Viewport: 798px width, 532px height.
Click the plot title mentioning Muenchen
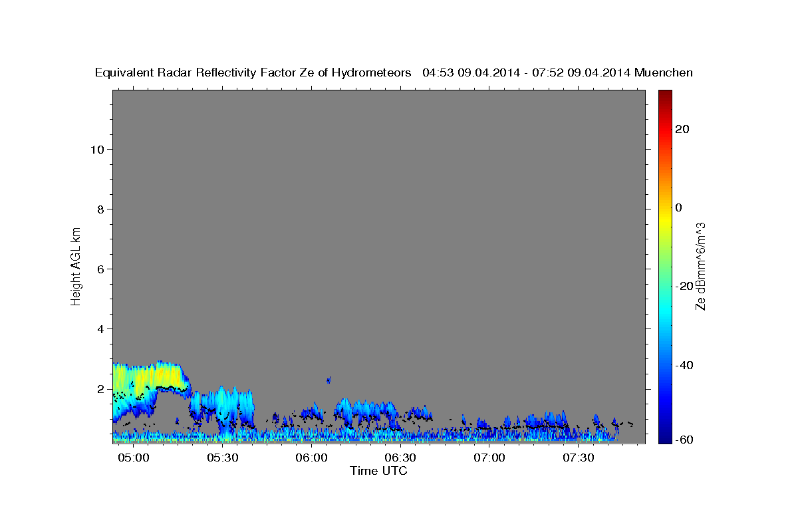(x=394, y=72)
